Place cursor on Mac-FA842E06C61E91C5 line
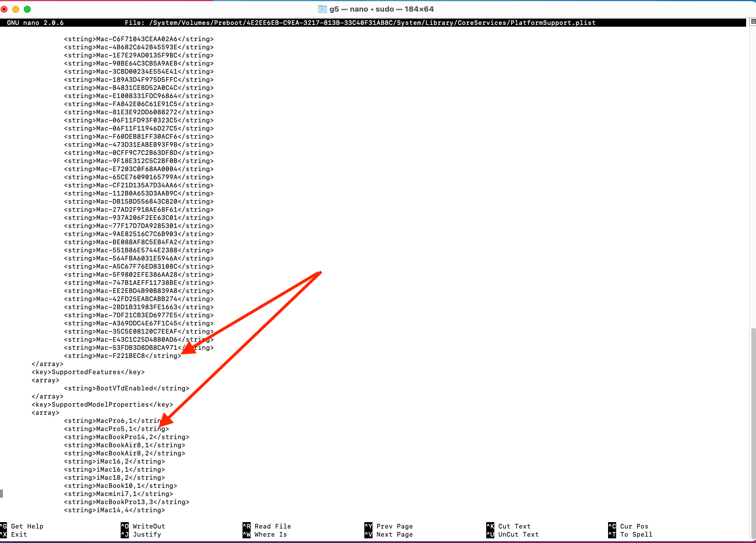Screen dimensions: 756x543 point(139,104)
